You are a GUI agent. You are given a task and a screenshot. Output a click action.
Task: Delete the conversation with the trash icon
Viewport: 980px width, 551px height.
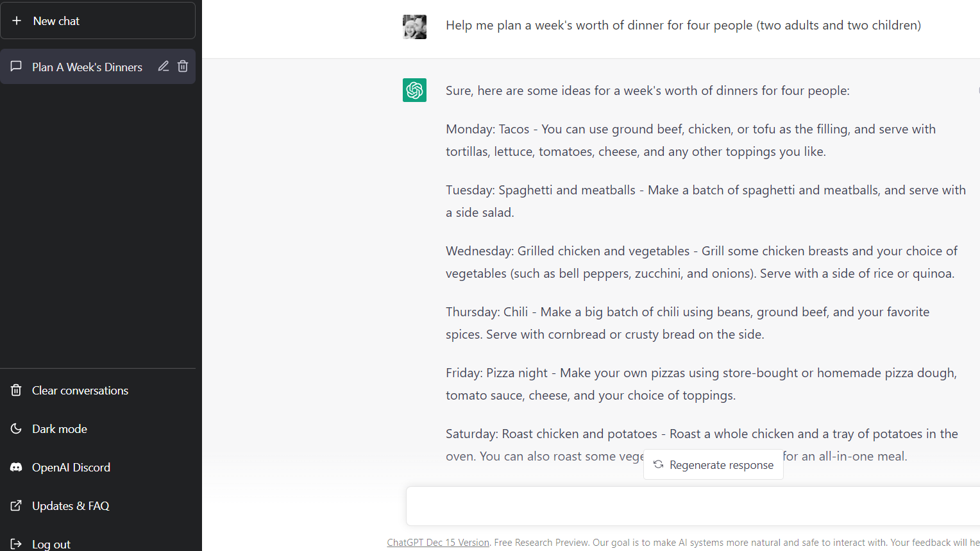click(183, 66)
